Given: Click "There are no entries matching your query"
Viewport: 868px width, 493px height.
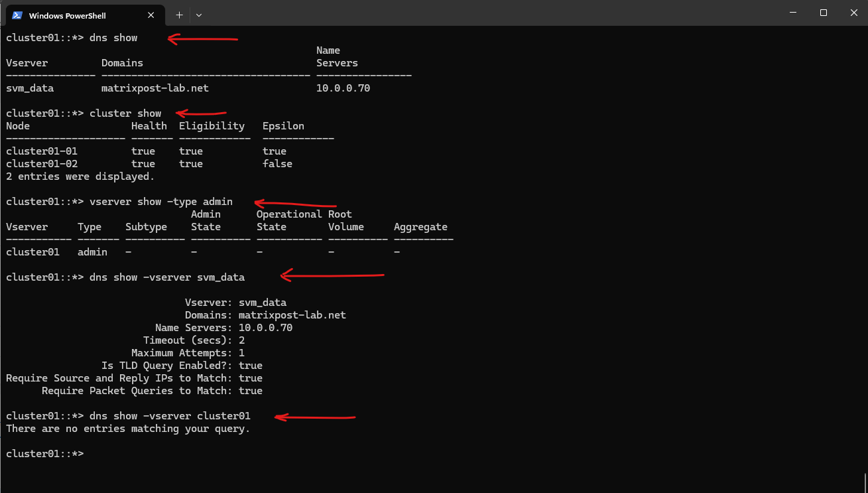Looking at the screenshot, I should (x=128, y=429).
